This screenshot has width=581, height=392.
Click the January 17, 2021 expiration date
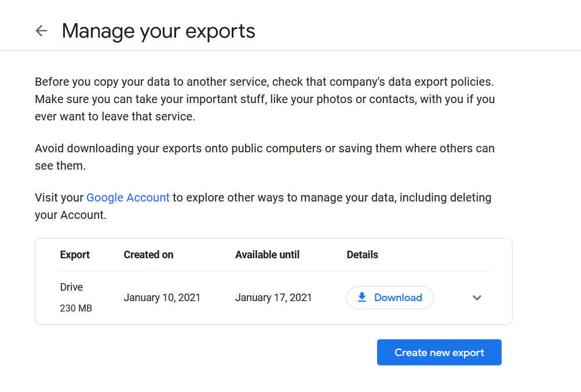tap(273, 297)
